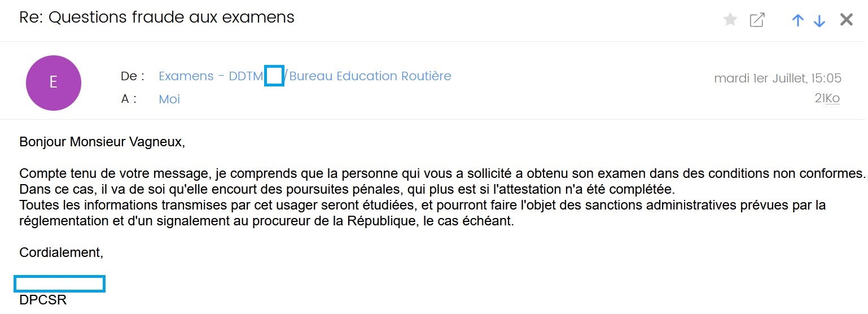Click the message size "21Ko"
The height and width of the screenshot is (314, 868).
pyautogui.click(x=827, y=98)
